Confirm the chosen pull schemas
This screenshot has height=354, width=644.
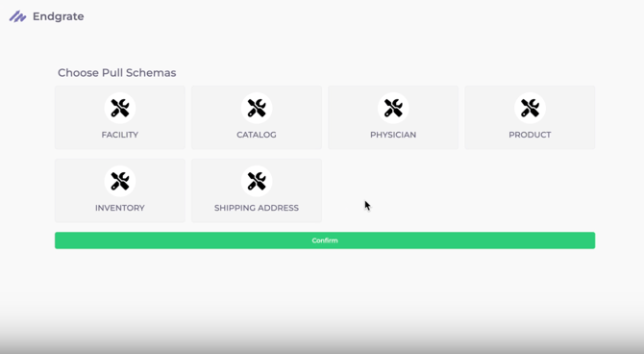click(325, 240)
